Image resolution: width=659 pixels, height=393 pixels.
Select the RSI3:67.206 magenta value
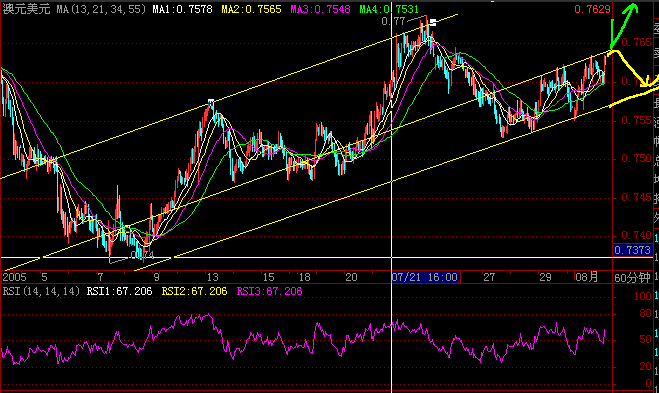coord(269,291)
